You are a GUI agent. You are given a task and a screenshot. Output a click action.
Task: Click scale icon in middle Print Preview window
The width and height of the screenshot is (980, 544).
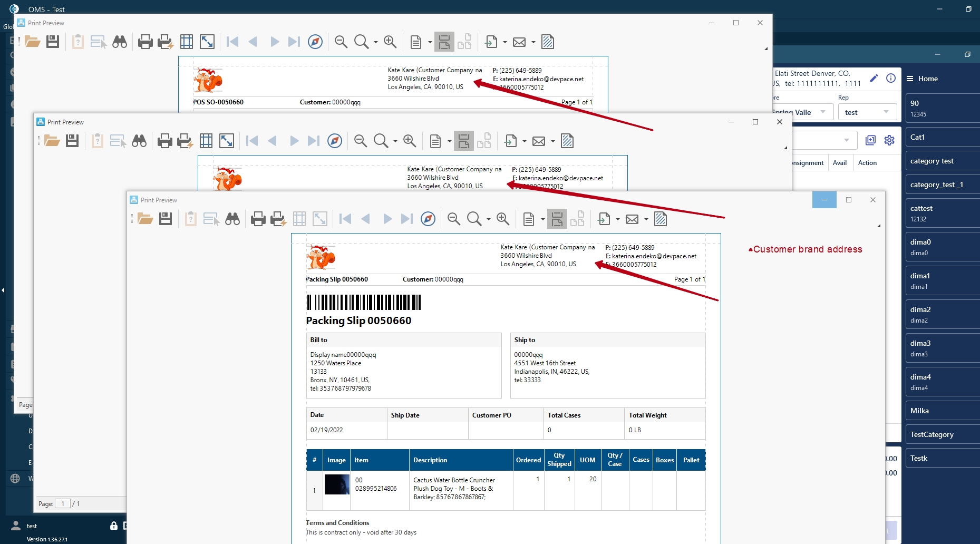click(x=227, y=141)
